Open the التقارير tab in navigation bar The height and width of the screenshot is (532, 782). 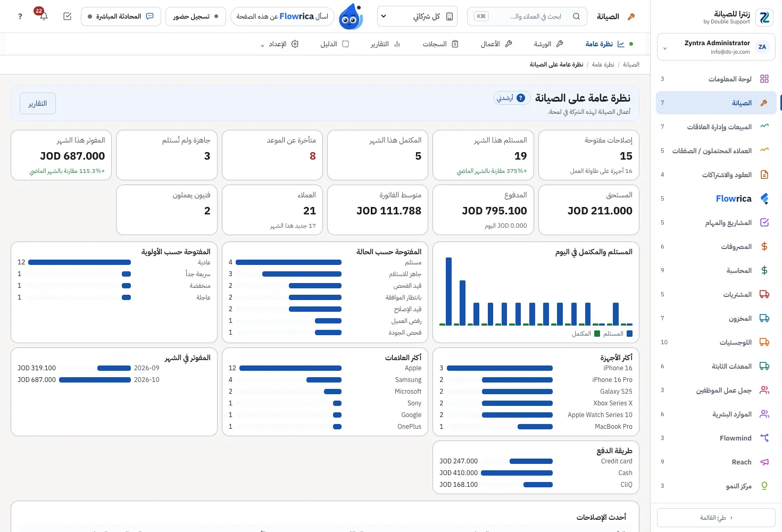pos(385,44)
